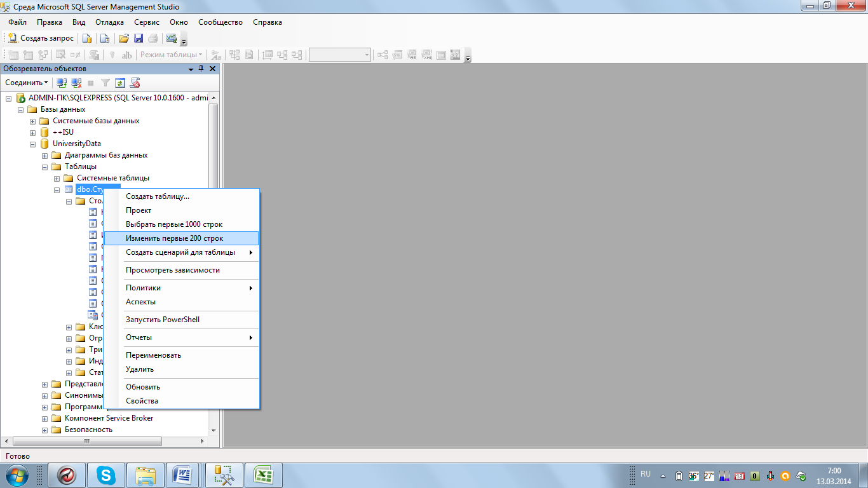
Task: Open Object Explorer window position dropdown arrow
Action: (191, 69)
